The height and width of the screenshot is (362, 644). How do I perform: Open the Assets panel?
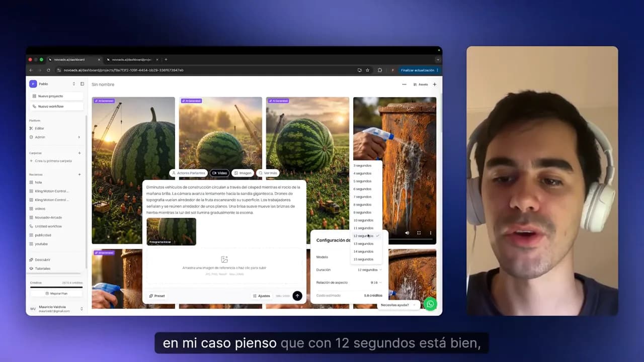click(x=421, y=84)
